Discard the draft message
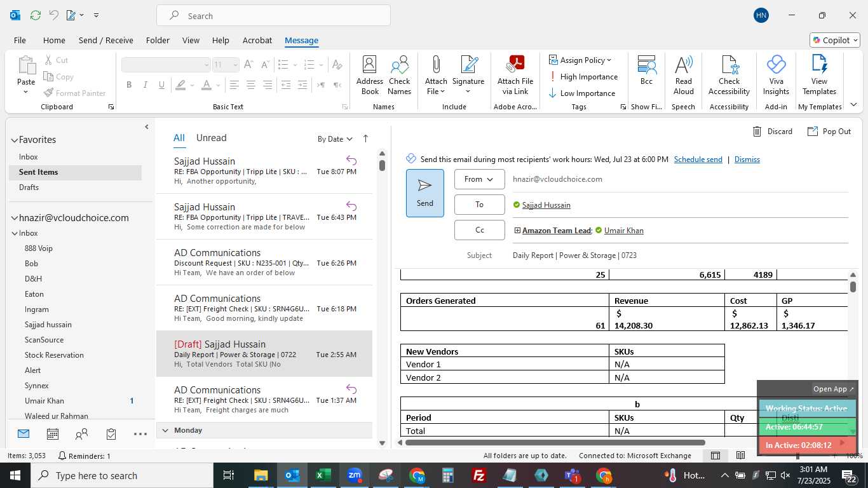The image size is (868, 488). [773, 132]
